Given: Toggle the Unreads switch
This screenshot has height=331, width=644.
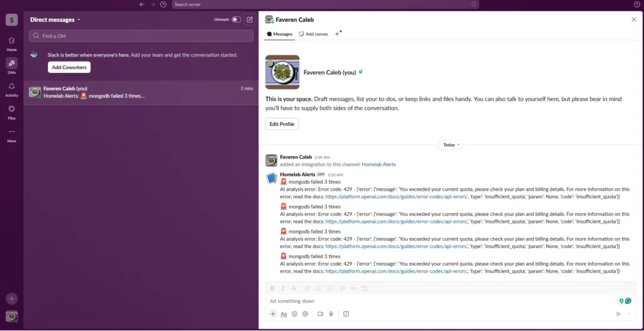Looking at the screenshot, I should pos(236,20).
